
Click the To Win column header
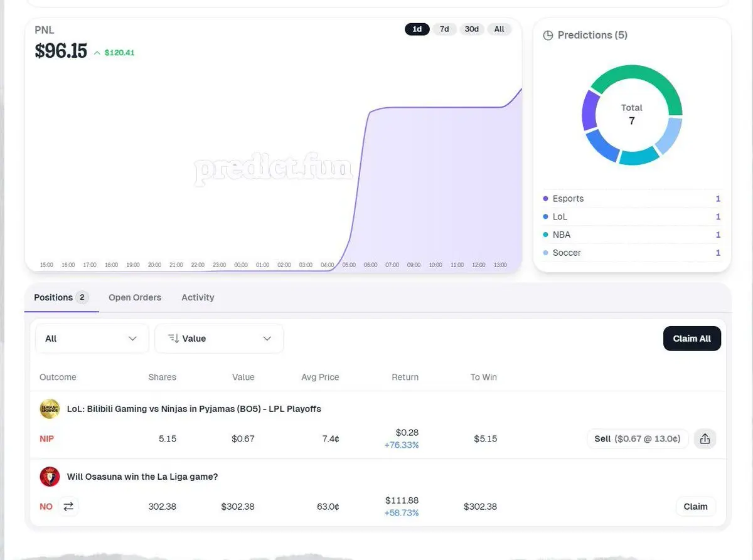pos(484,378)
